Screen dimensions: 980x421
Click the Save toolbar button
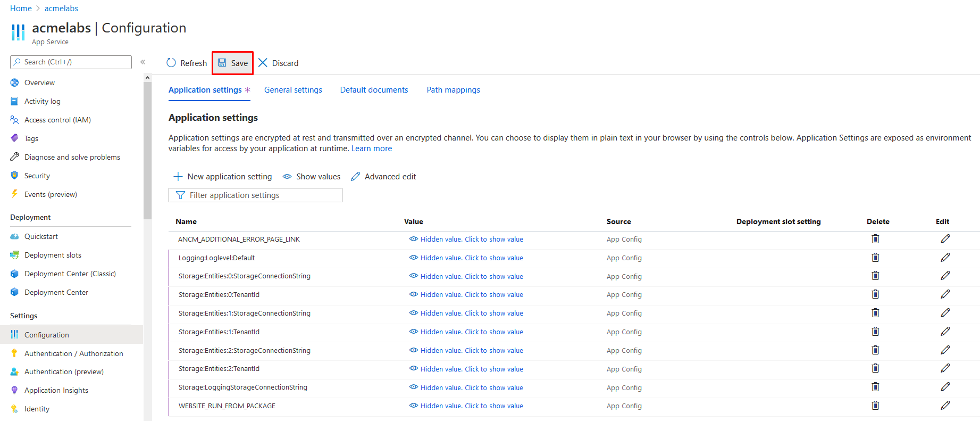pos(233,63)
